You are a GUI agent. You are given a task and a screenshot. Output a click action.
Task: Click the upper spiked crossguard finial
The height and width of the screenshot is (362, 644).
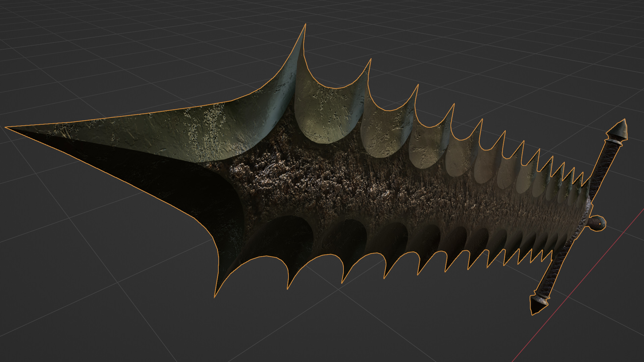(x=618, y=132)
